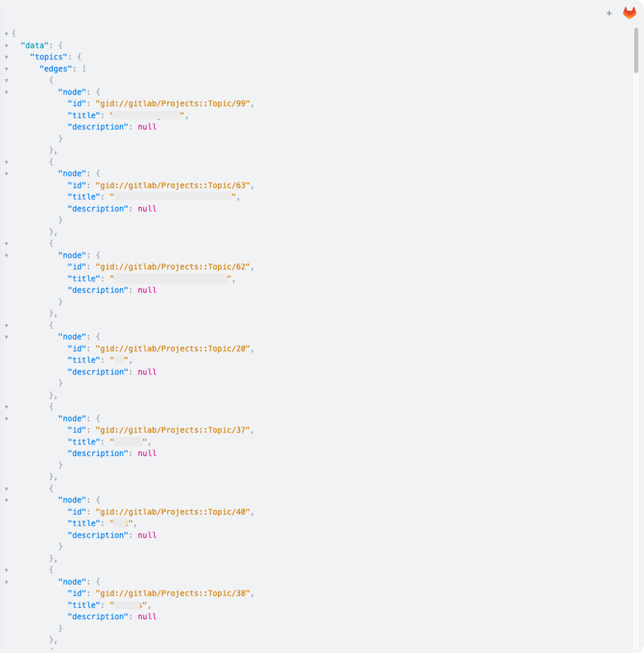Collapse the node containing Topic/62
The width and height of the screenshot is (644, 653).
click(6, 256)
